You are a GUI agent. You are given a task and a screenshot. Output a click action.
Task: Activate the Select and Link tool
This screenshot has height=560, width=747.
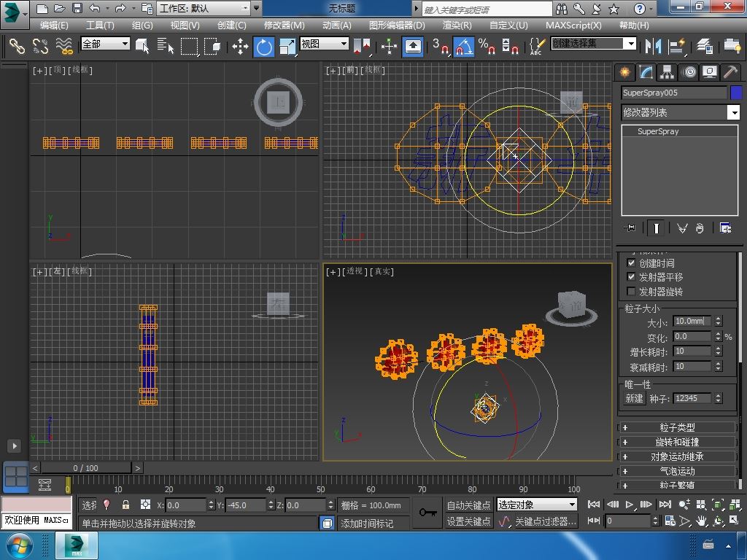click(16, 47)
